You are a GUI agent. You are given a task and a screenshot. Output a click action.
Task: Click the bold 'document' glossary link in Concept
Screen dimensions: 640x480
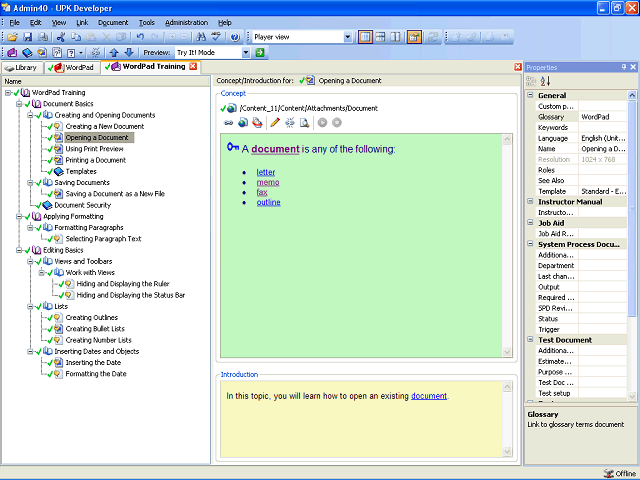(276, 149)
